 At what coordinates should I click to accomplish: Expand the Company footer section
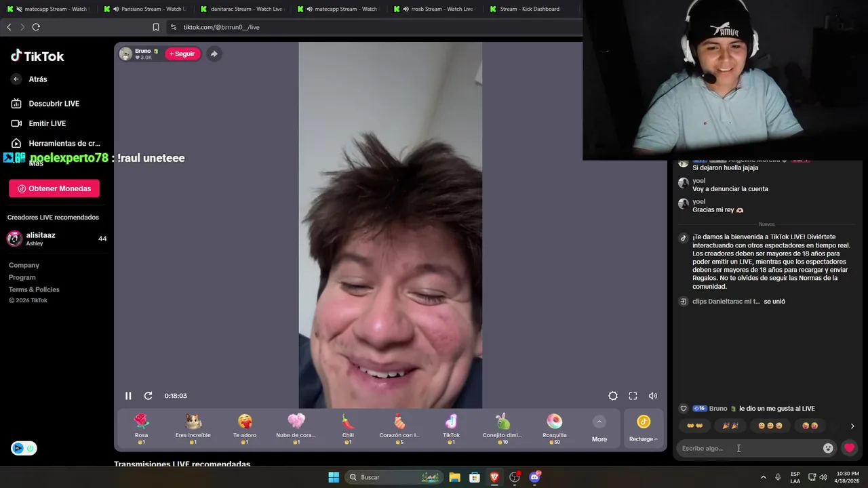[24, 265]
